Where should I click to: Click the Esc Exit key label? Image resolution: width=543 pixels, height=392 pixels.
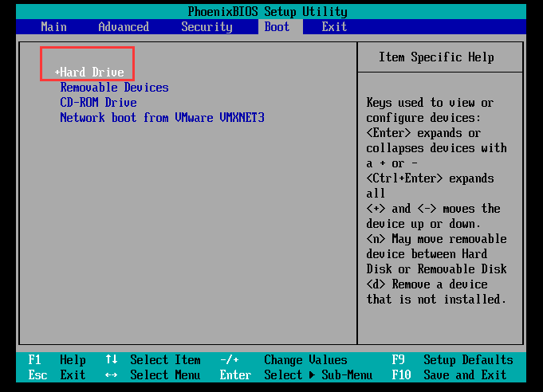(56, 375)
